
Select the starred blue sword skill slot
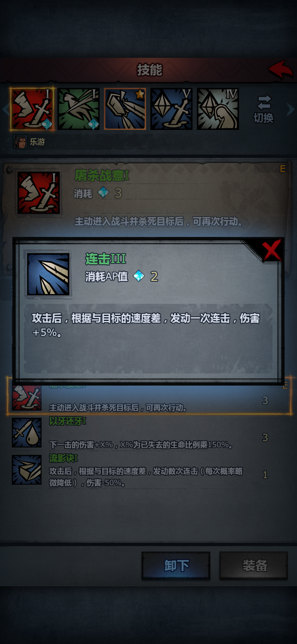[125, 109]
